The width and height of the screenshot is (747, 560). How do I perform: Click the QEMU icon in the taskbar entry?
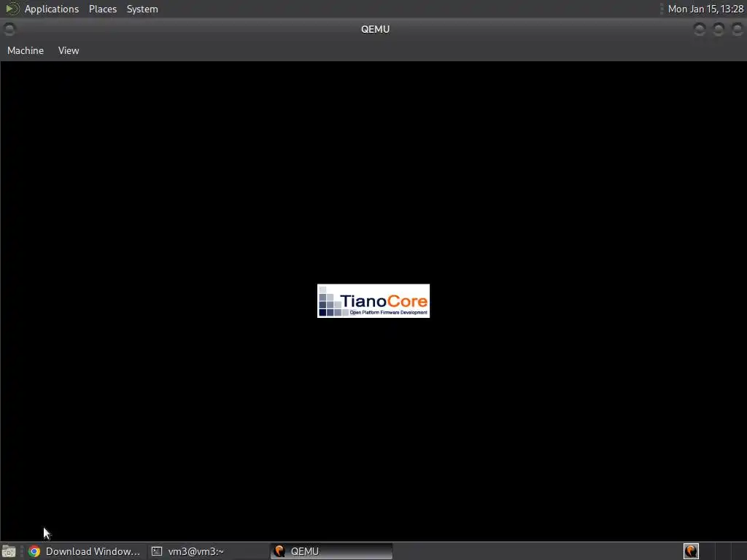[x=279, y=551]
